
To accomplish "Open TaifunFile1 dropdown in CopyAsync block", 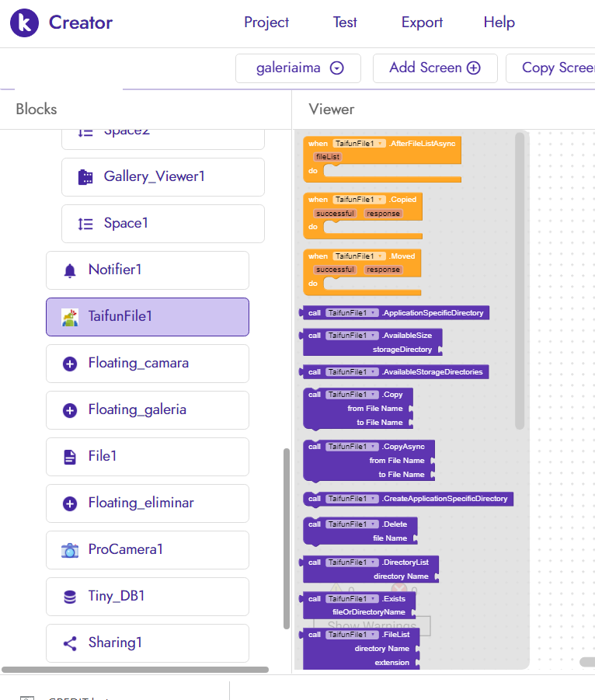I will point(352,447).
